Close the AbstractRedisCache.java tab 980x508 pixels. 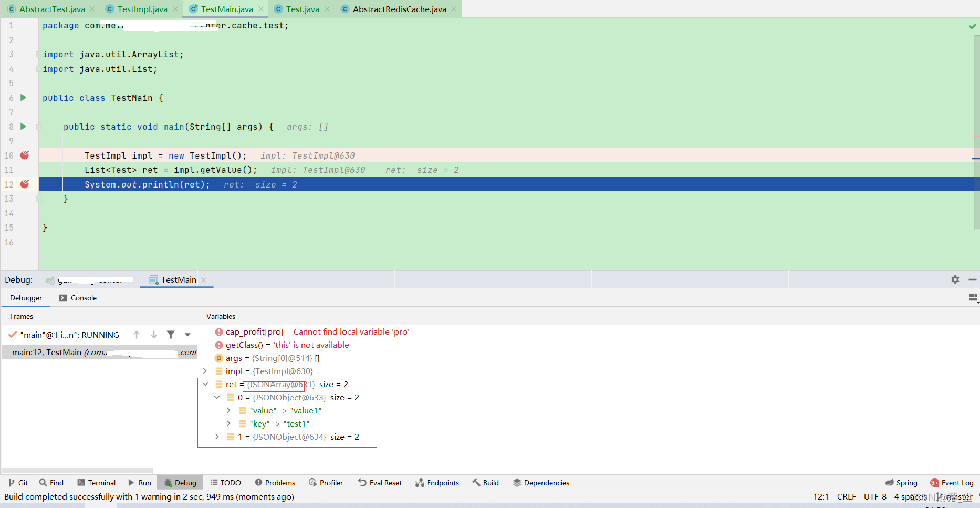pyautogui.click(x=454, y=9)
